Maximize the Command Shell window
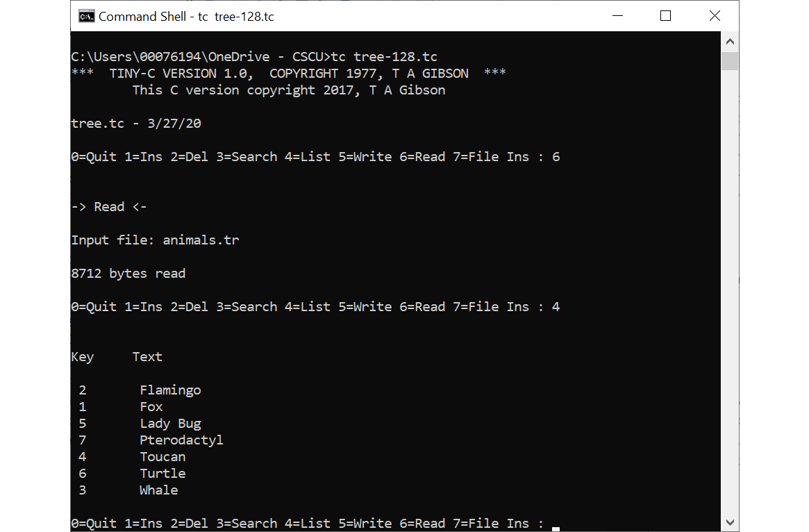This screenshot has width=809, height=532. click(665, 16)
